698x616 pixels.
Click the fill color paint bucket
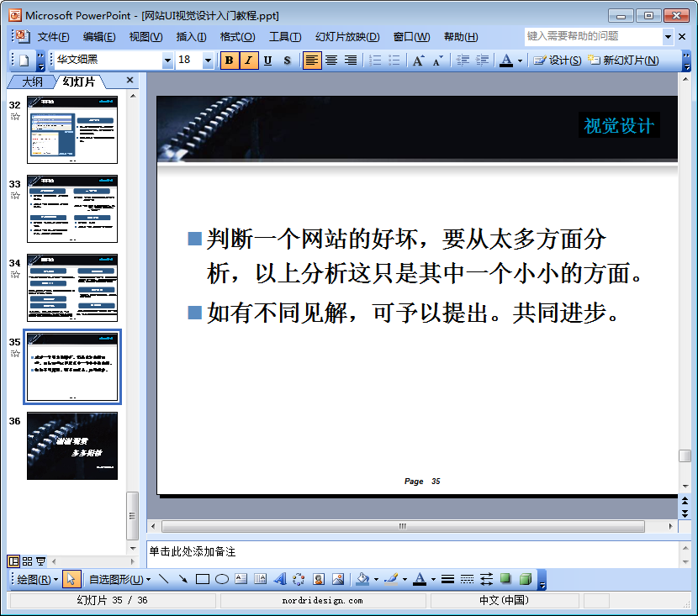pos(362,579)
